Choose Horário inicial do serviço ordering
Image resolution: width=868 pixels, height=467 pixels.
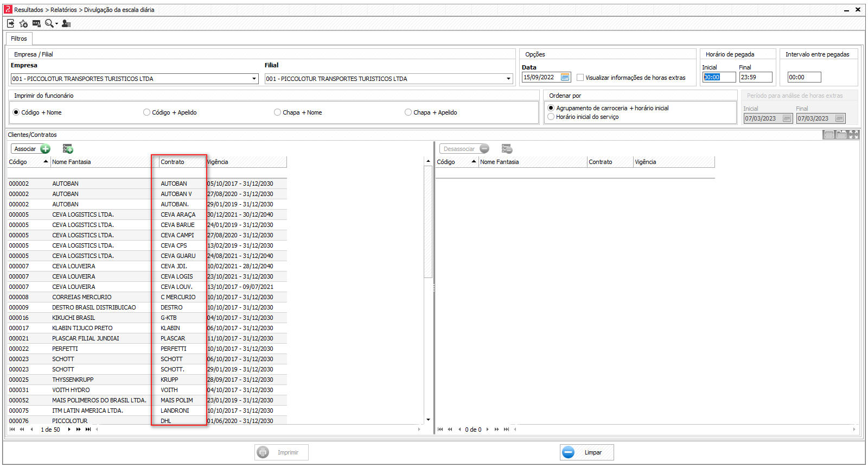coord(551,117)
